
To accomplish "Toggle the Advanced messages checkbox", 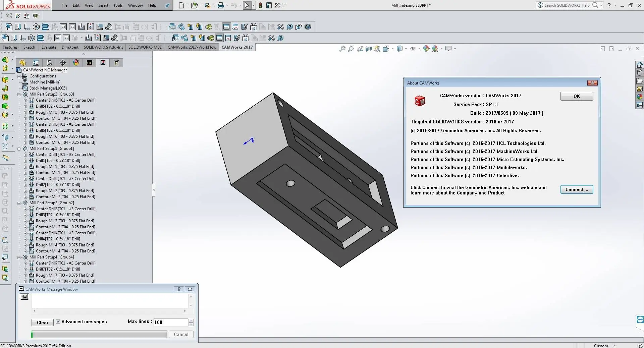I will pyautogui.click(x=58, y=322).
